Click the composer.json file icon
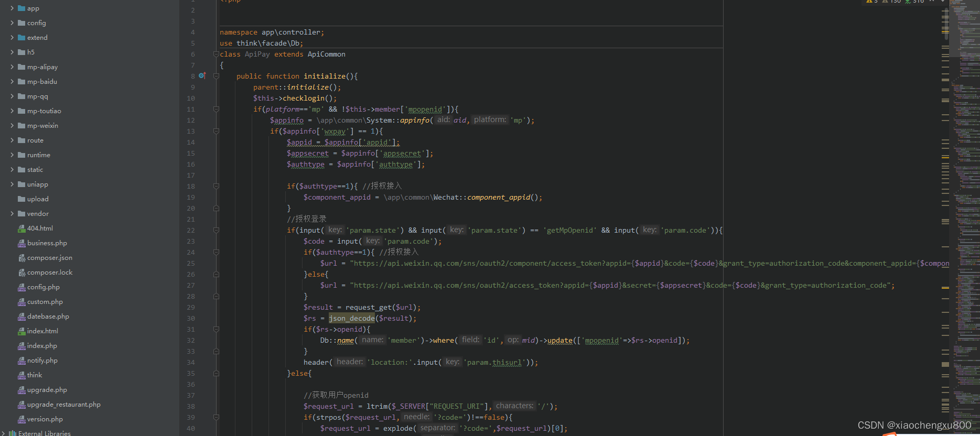The image size is (980, 436). (21, 258)
